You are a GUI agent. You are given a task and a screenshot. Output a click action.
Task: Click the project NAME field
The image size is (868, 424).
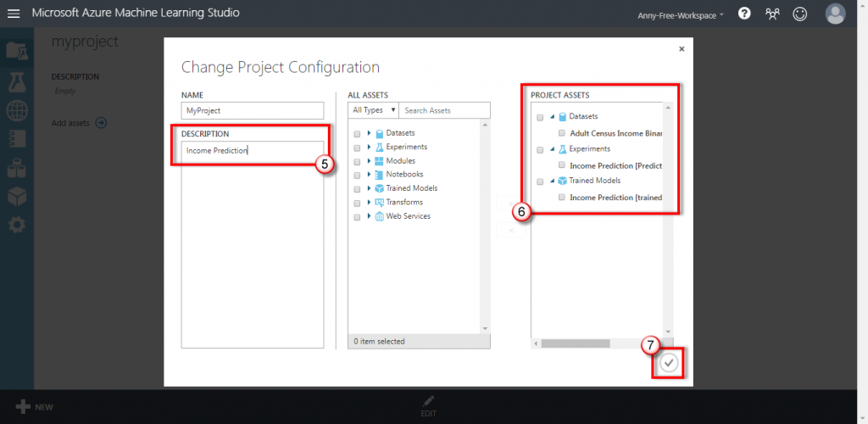coord(253,110)
